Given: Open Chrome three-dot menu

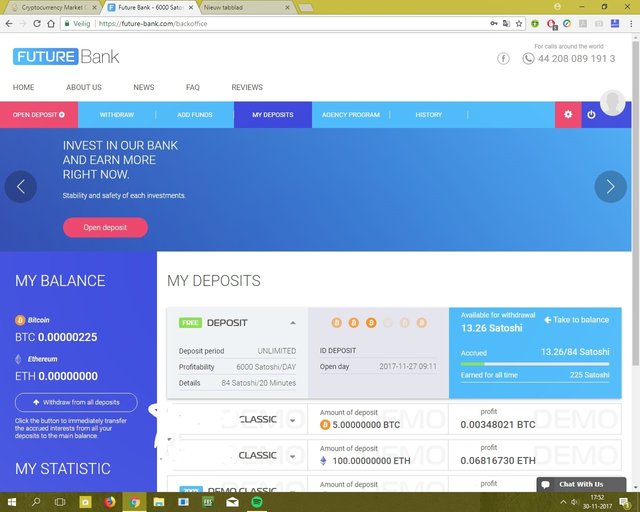Looking at the screenshot, I should [631, 24].
